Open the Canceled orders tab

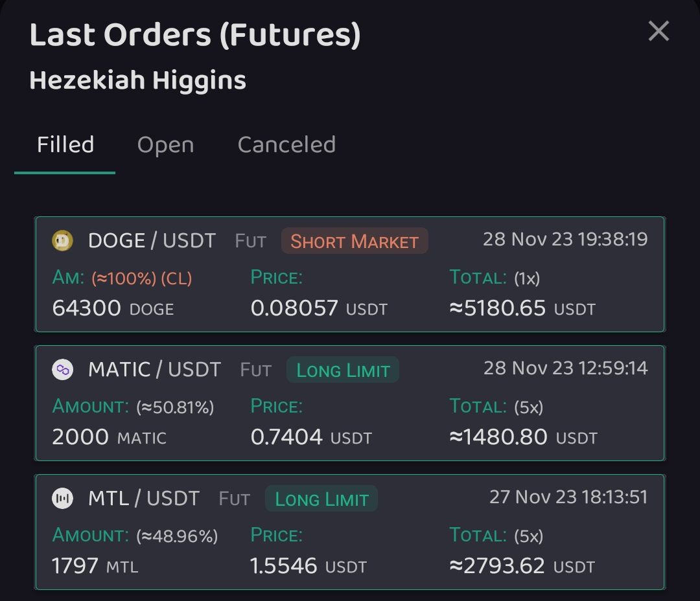pos(286,144)
